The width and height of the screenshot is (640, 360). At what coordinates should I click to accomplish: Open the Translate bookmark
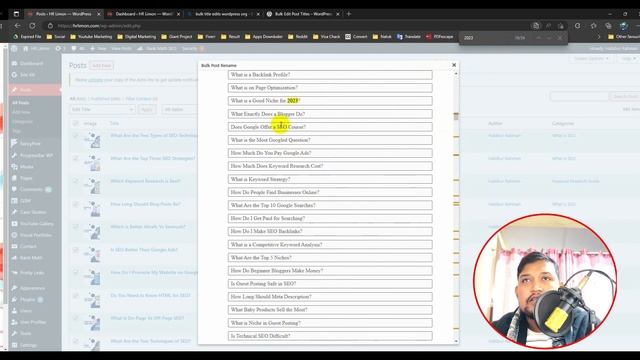(x=409, y=37)
